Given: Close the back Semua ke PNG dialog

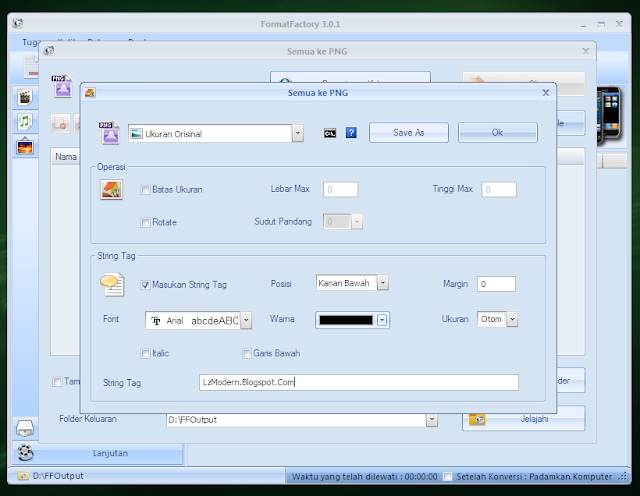Looking at the screenshot, I should (586, 51).
